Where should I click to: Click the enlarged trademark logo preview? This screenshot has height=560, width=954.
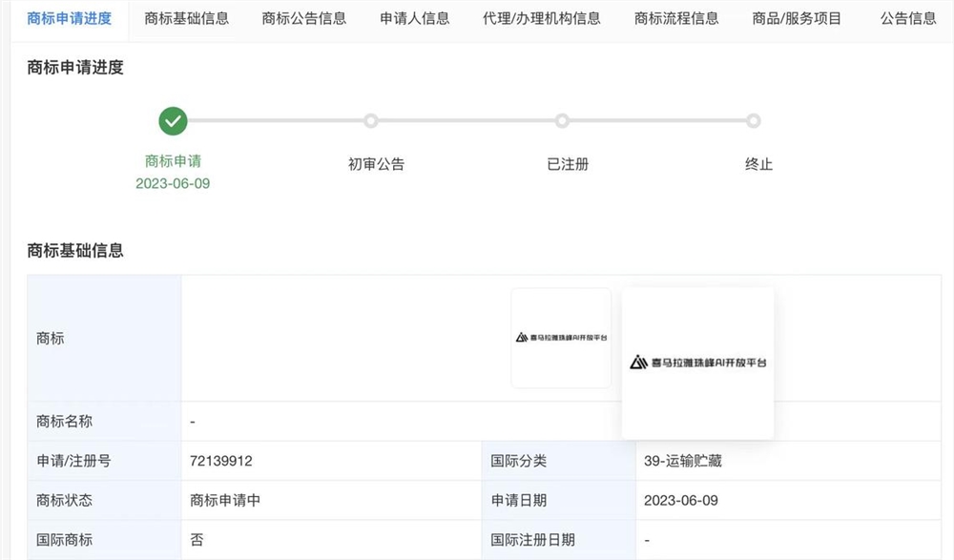[x=697, y=363]
